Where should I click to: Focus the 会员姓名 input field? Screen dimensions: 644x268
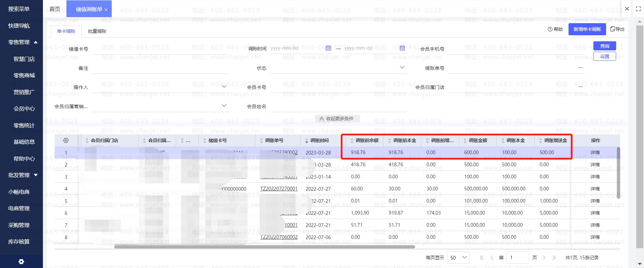click(x=338, y=106)
